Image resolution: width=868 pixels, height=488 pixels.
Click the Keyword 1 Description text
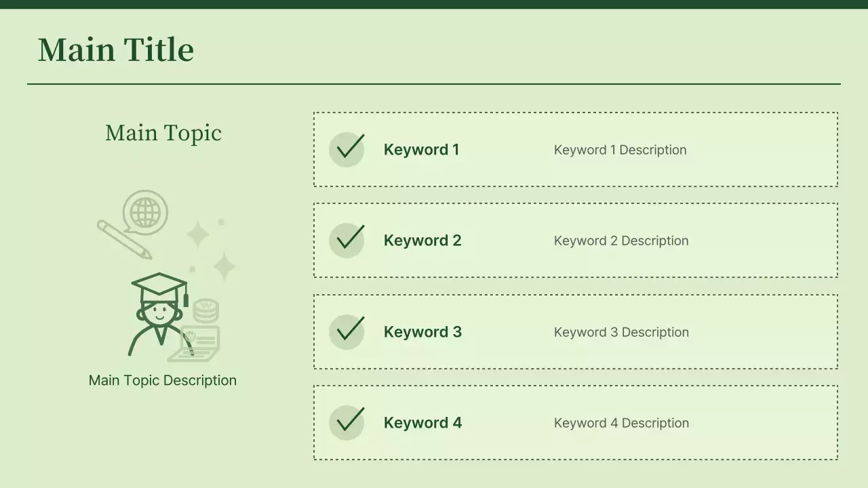[x=620, y=150]
